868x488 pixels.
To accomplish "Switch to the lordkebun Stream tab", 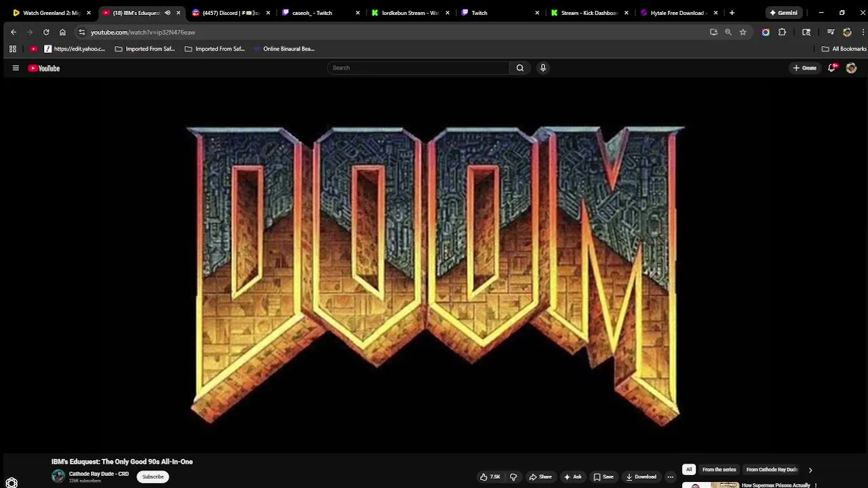I will (410, 13).
